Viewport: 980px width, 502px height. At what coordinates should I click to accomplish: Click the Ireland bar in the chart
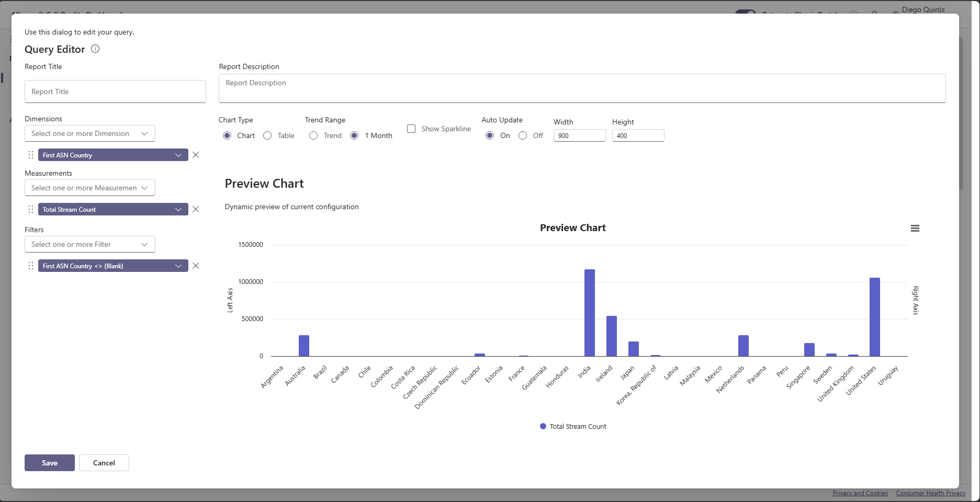pyautogui.click(x=612, y=336)
